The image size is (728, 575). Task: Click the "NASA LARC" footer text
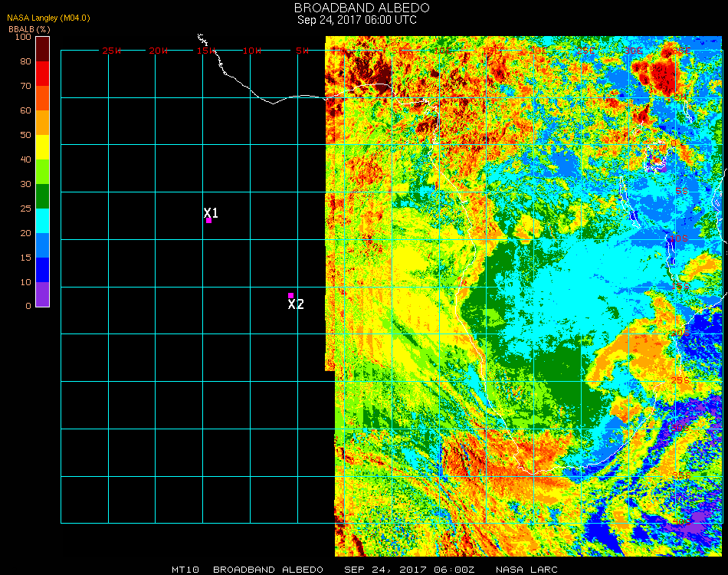pyautogui.click(x=526, y=570)
